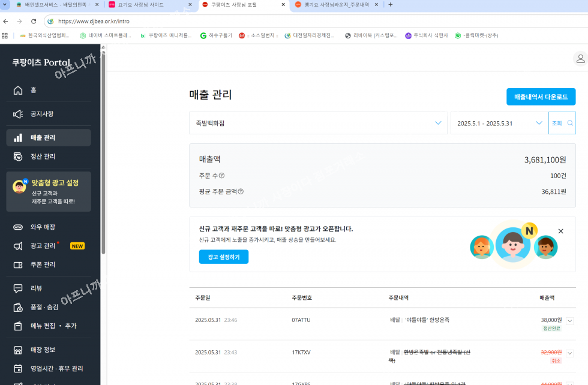
Task: Click the 조회 search button
Action: coord(562,123)
